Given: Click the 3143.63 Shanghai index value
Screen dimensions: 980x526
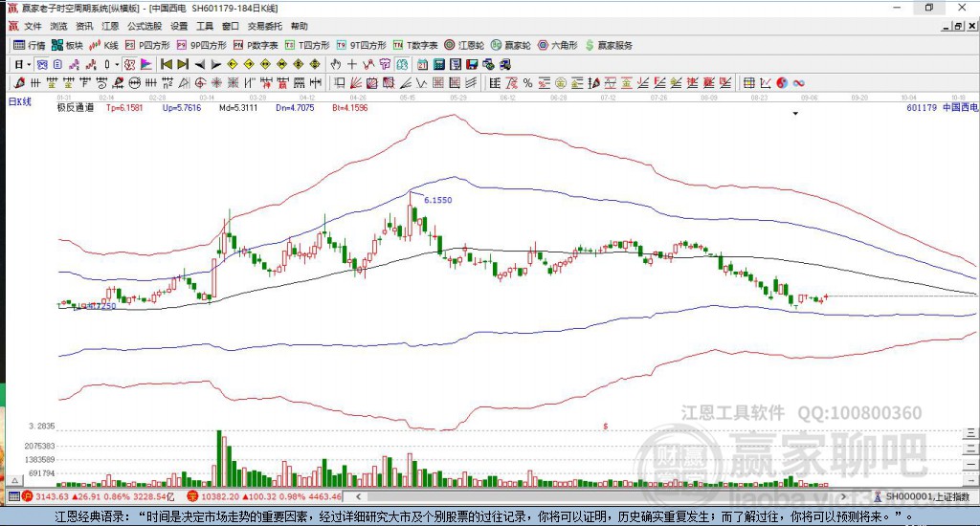Looking at the screenshot, I should click(x=52, y=496).
